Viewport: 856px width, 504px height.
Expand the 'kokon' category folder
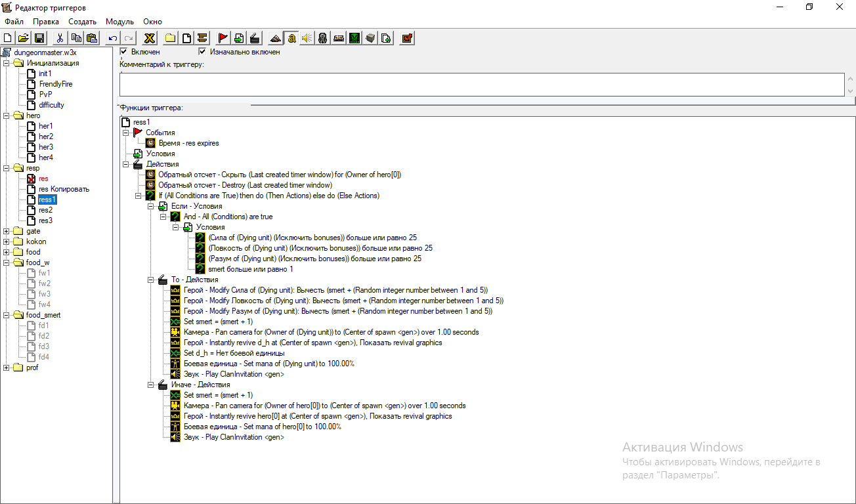(x=7, y=241)
